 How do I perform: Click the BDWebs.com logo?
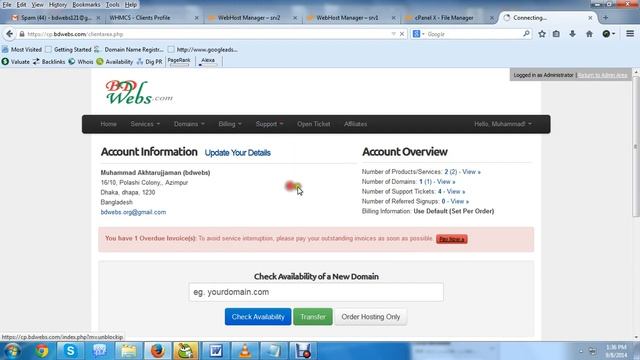[139, 92]
